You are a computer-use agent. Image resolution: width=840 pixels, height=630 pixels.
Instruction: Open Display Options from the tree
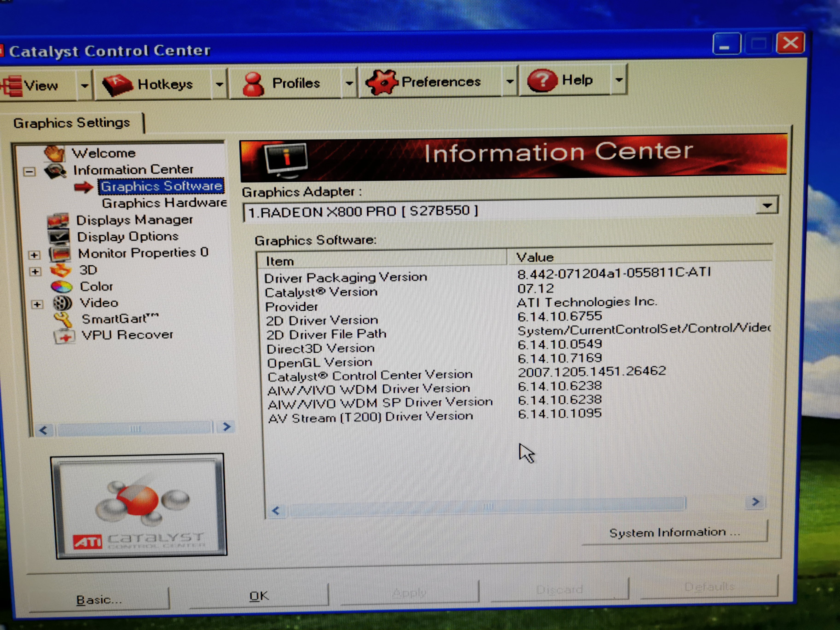[128, 236]
